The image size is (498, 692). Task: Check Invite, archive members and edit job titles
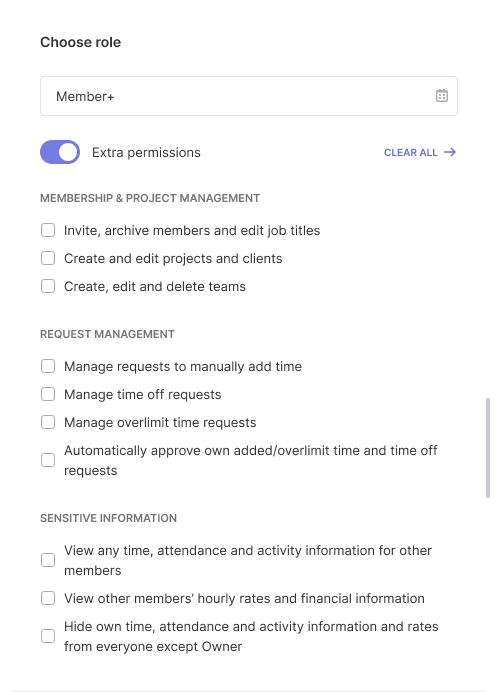pos(48,230)
